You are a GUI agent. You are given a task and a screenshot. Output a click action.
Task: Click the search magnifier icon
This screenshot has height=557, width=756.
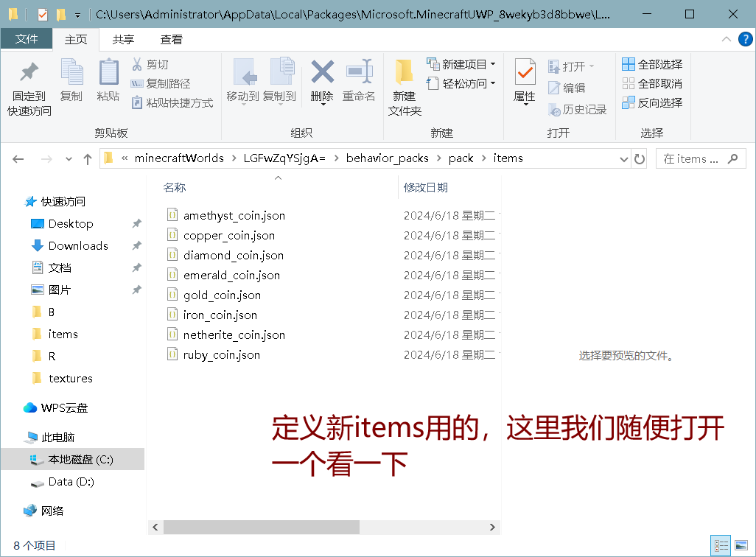coord(733,158)
